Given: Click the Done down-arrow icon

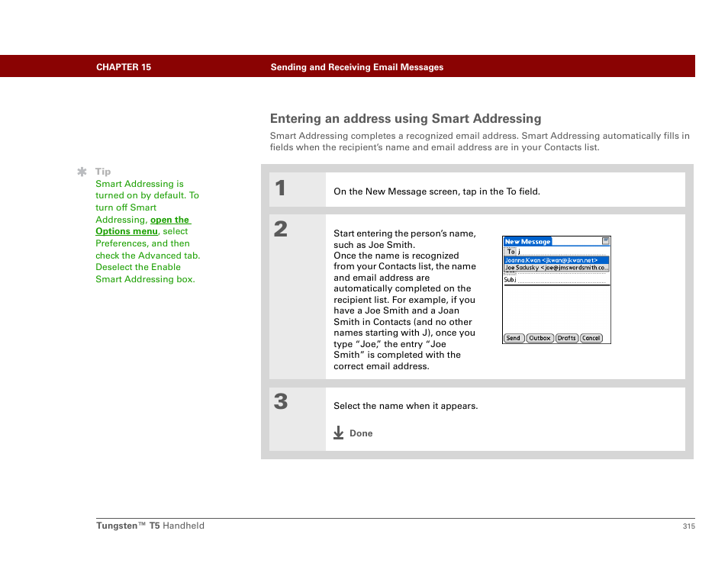Looking at the screenshot, I should pyautogui.click(x=339, y=433).
